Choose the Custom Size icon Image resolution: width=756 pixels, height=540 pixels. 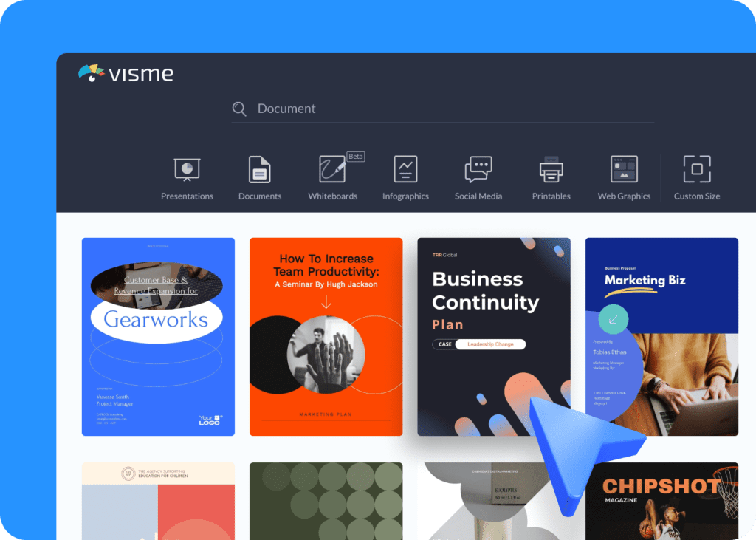click(x=697, y=169)
